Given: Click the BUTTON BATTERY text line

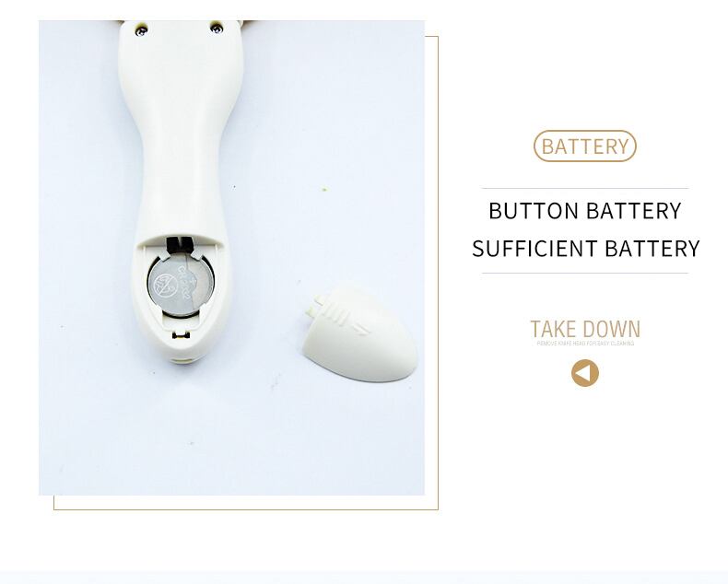Looking at the screenshot, I should pyautogui.click(x=585, y=211).
